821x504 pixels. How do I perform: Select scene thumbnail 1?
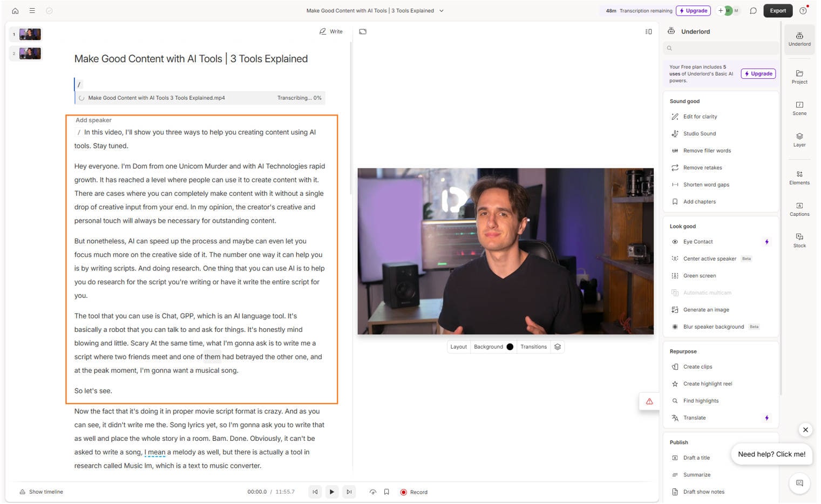(x=30, y=35)
